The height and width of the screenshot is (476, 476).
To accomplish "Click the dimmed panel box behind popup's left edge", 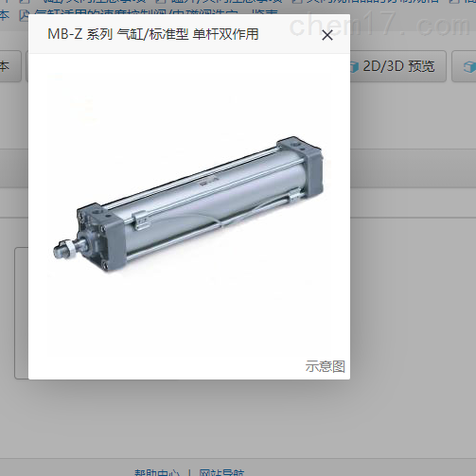I will tap(22, 313).
